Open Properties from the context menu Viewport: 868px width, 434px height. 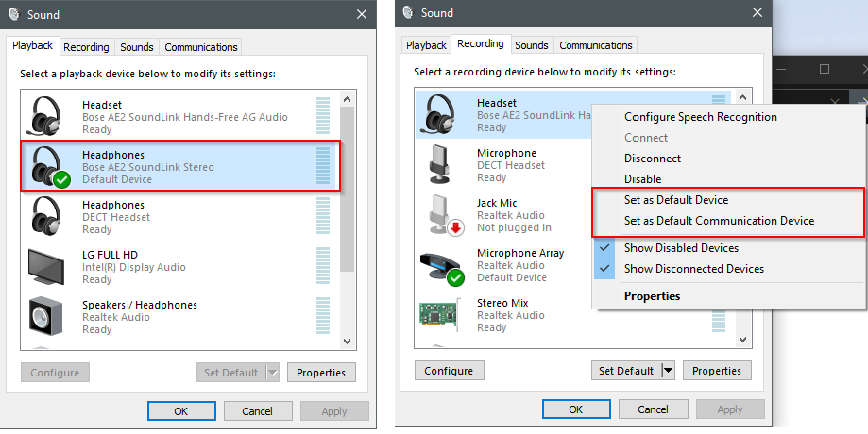(x=652, y=296)
